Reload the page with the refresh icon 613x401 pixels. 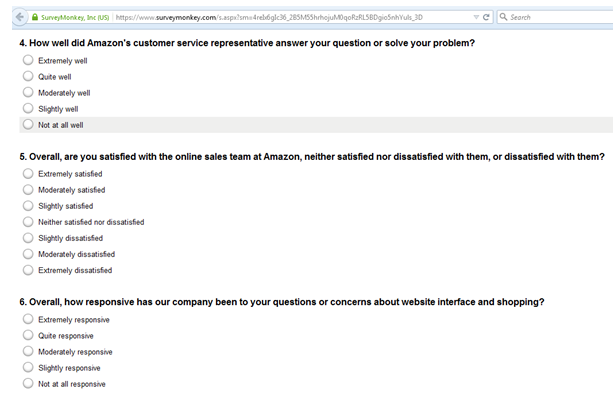point(486,17)
